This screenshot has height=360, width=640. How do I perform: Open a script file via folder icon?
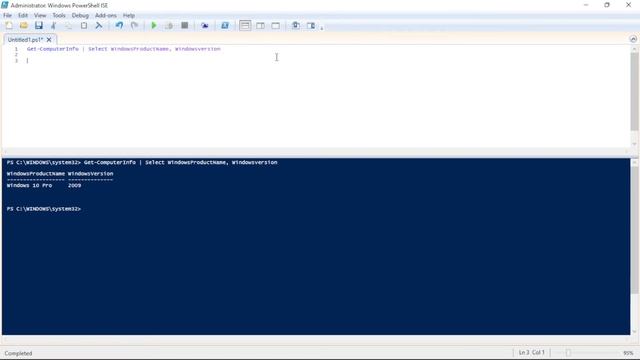[24, 25]
